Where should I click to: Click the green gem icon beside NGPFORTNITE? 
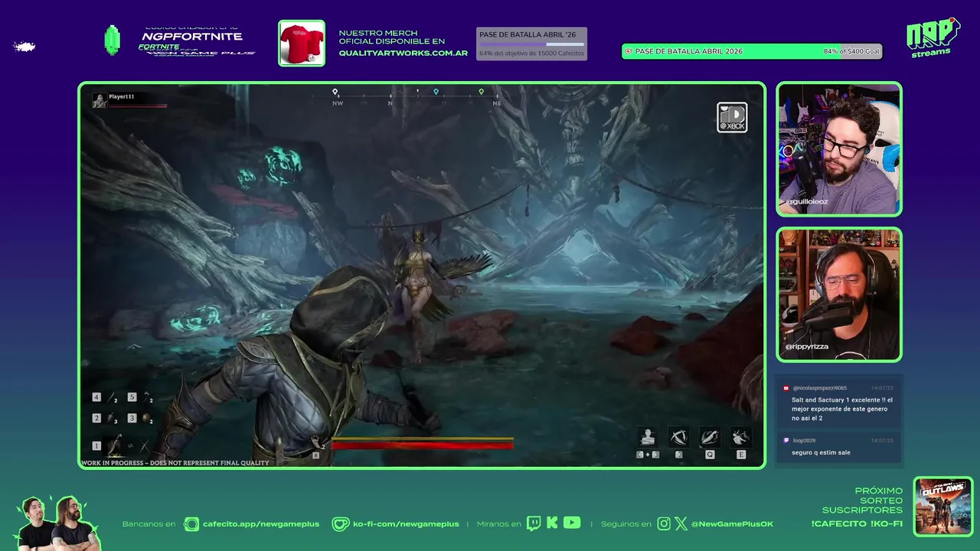pyautogui.click(x=112, y=41)
